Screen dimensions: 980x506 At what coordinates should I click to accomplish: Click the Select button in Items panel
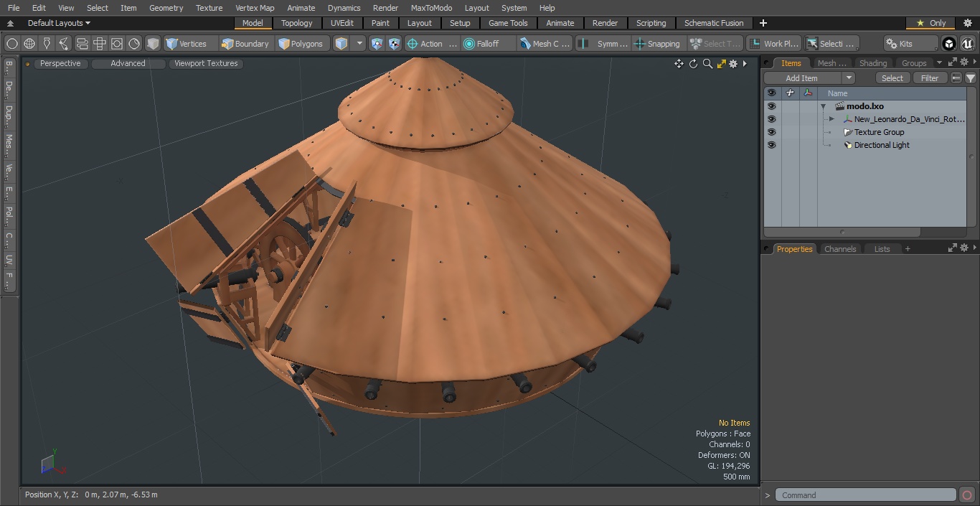pyautogui.click(x=892, y=78)
